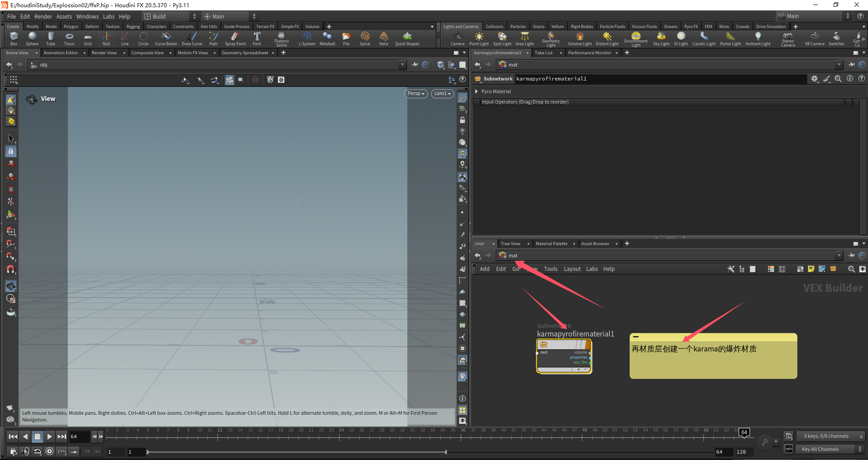Open the Build desktop dropdown

click(x=170, y=16)
